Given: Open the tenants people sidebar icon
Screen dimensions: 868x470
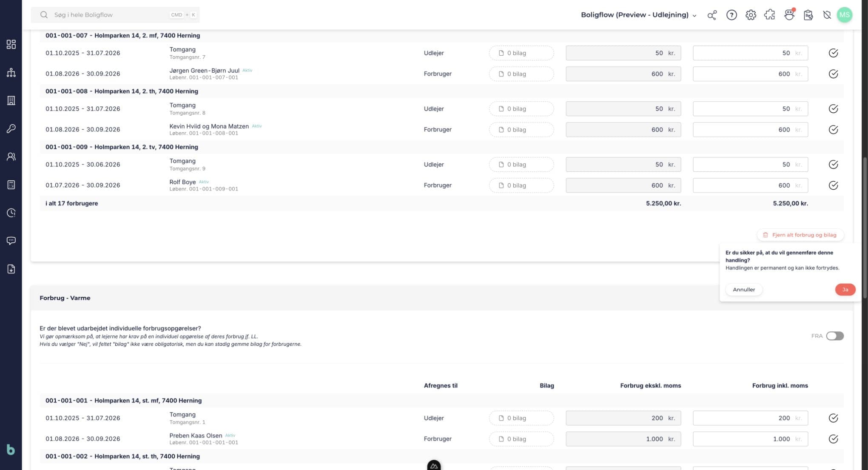Looking at the screenshot, I should [11, 157].
